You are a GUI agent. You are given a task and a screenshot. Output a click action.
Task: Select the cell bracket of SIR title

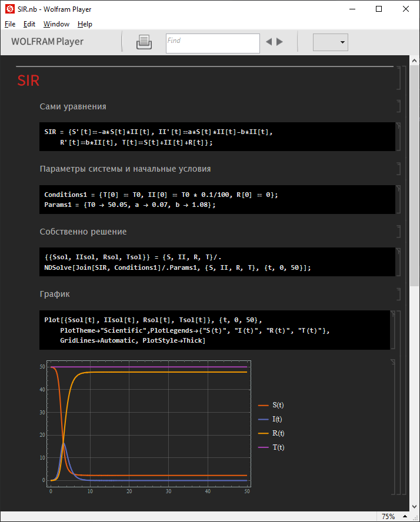399,78
